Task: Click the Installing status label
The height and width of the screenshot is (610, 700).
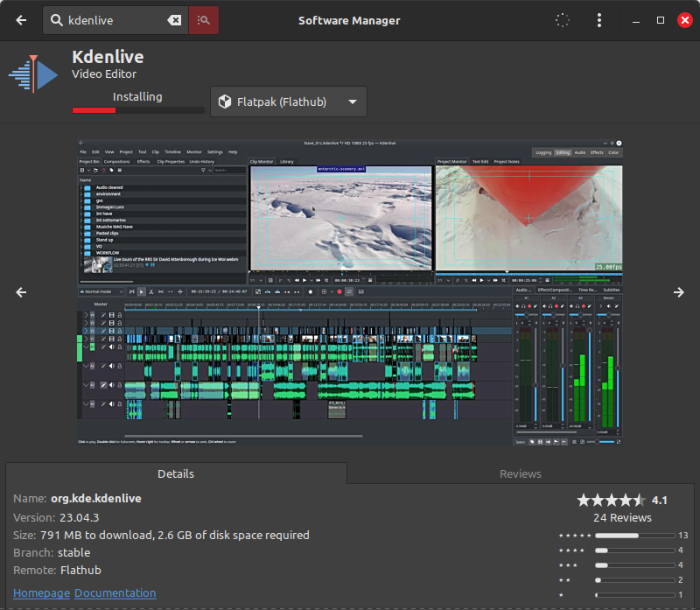Action: point(137,97)
